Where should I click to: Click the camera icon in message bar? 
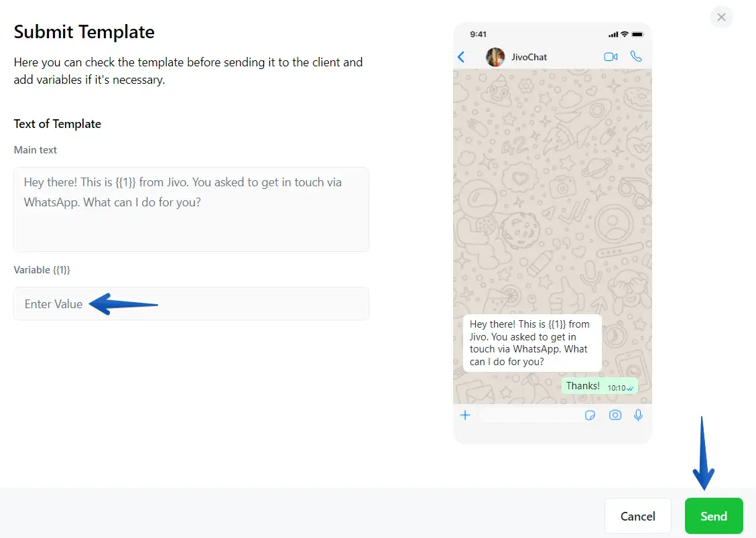click(615, 415)
